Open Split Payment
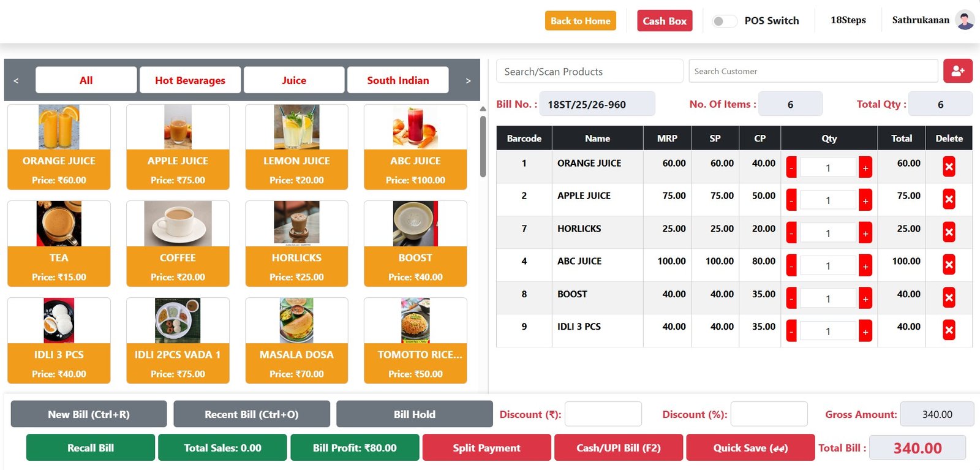Image resolution: width=980 pixels, height=470 pixels. pos(486,448)
